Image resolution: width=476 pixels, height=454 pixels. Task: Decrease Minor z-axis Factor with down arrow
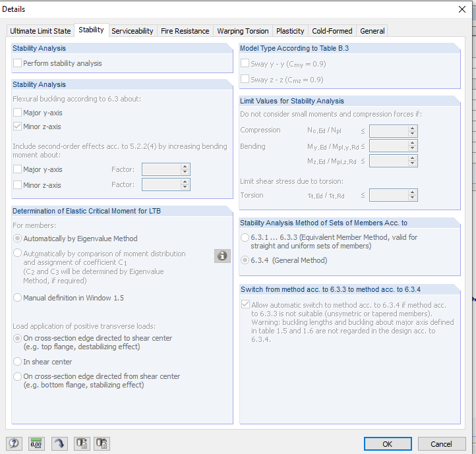click(185, 187)
